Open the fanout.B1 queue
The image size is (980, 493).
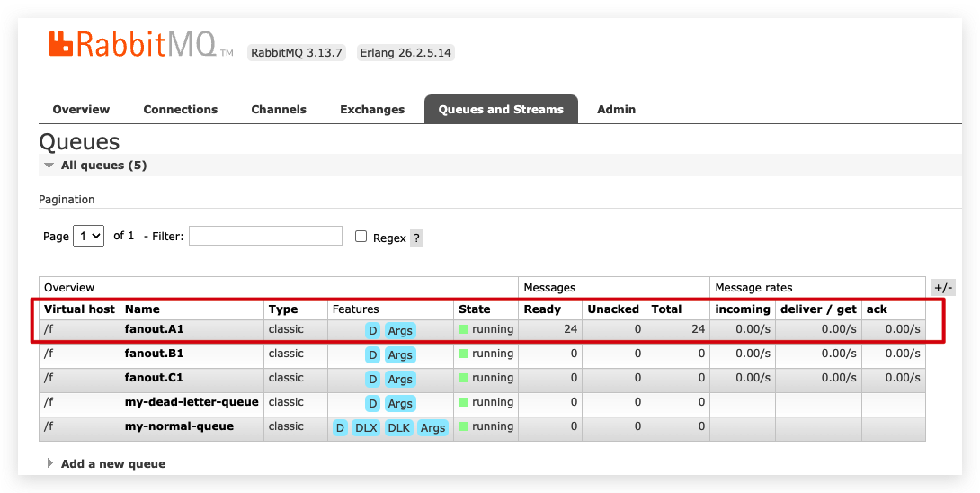[155, 354]
